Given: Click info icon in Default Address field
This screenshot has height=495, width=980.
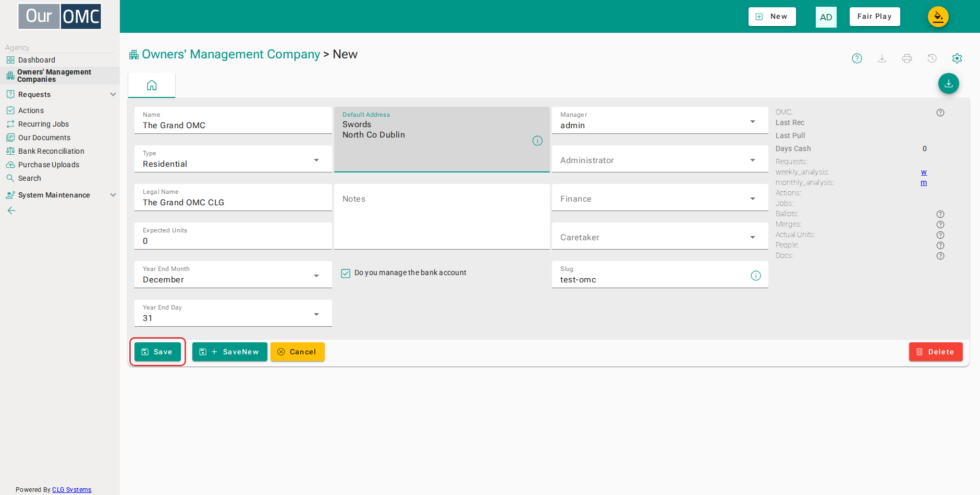Looking at the screenshot, I should [537, 141].
